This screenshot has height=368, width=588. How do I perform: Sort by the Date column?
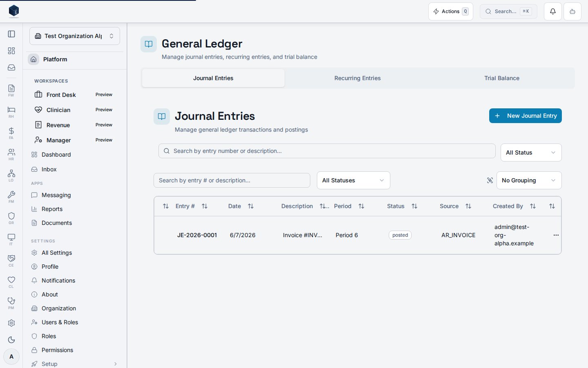251,206
